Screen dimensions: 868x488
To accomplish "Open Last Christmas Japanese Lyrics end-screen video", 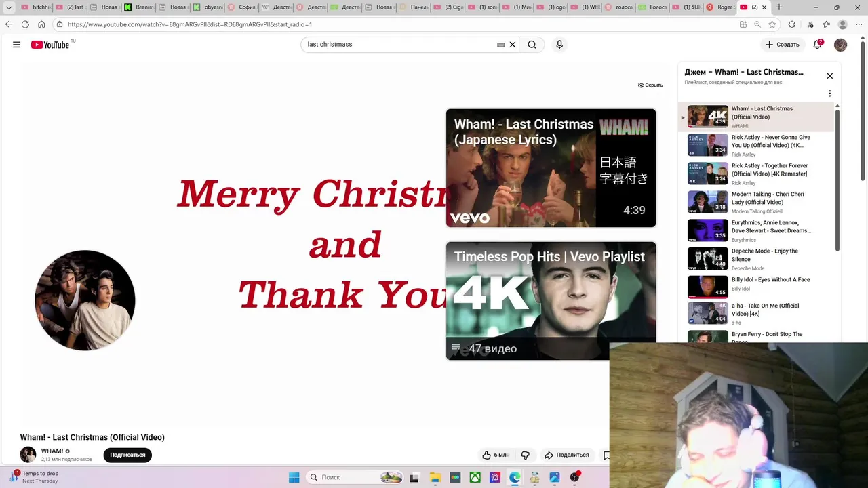I will click(551, 168).
